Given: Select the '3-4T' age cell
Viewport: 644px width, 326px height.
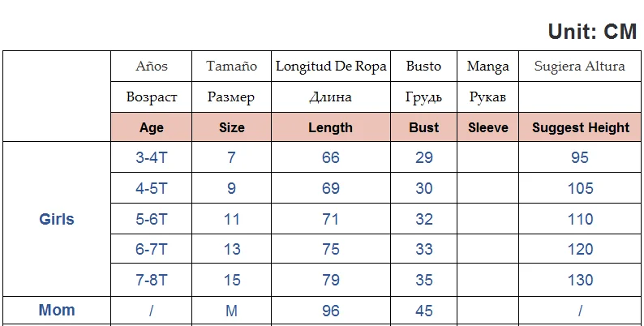Looking at the screenshot, I should click(x=152, y=157).
